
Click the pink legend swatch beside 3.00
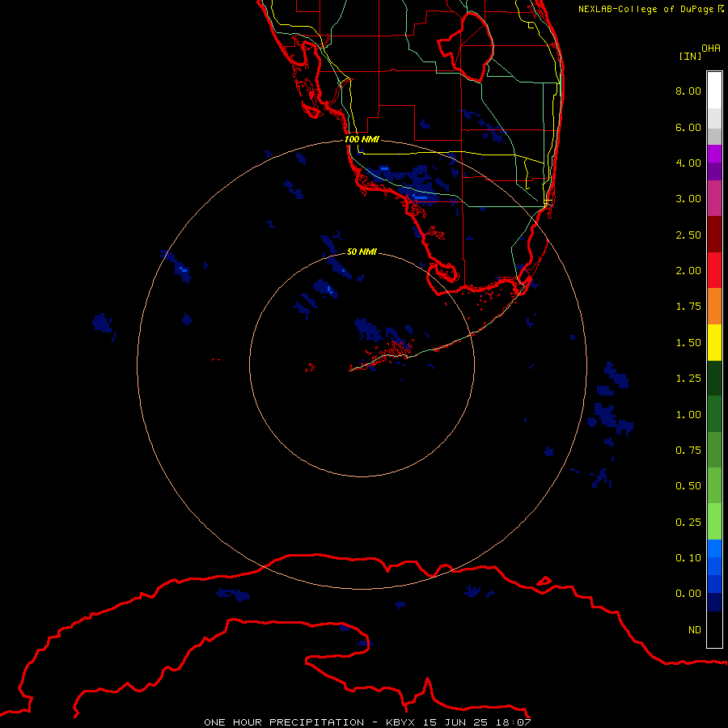pos(714,199)
